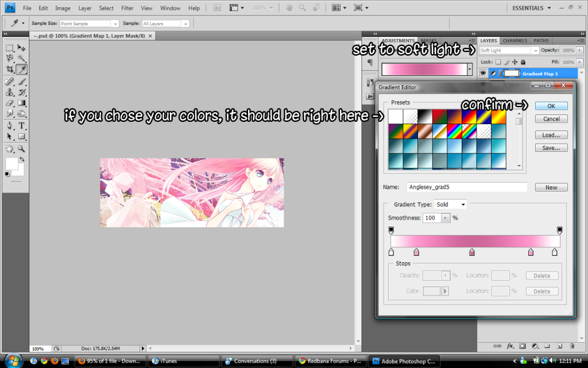Open the Smoothness value arrow
The height and width of the screenshot is (368, 588).
point(445,218)
